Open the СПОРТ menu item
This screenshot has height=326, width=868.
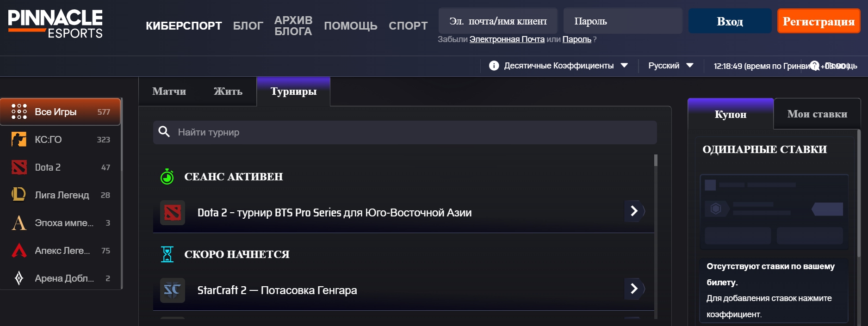(408, 26)
